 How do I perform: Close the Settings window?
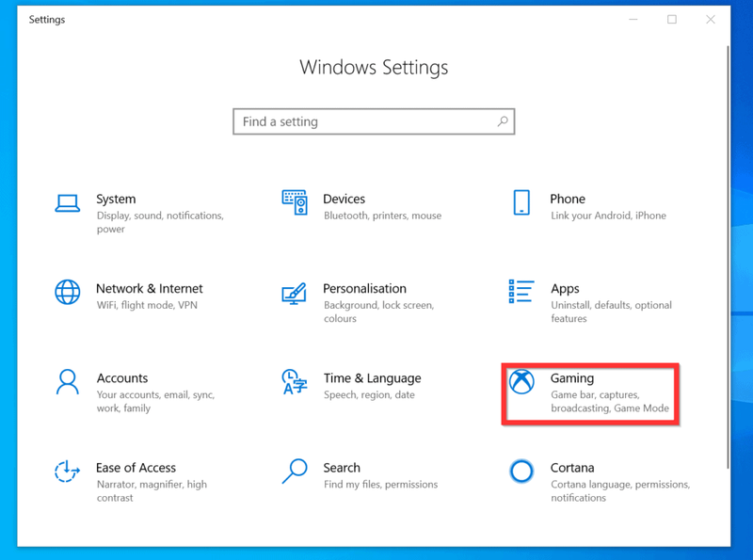(x=711, y=19)
